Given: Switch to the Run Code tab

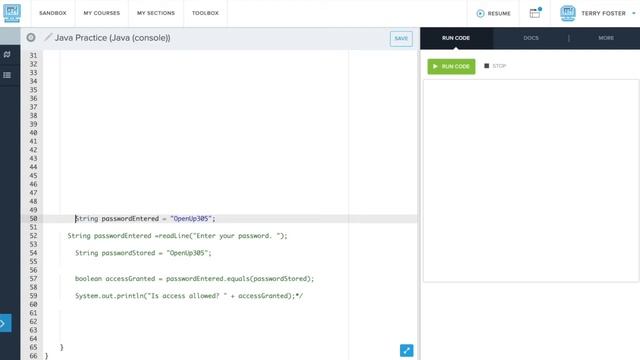Looking at the screenshot, I should [x=456, y=38].
